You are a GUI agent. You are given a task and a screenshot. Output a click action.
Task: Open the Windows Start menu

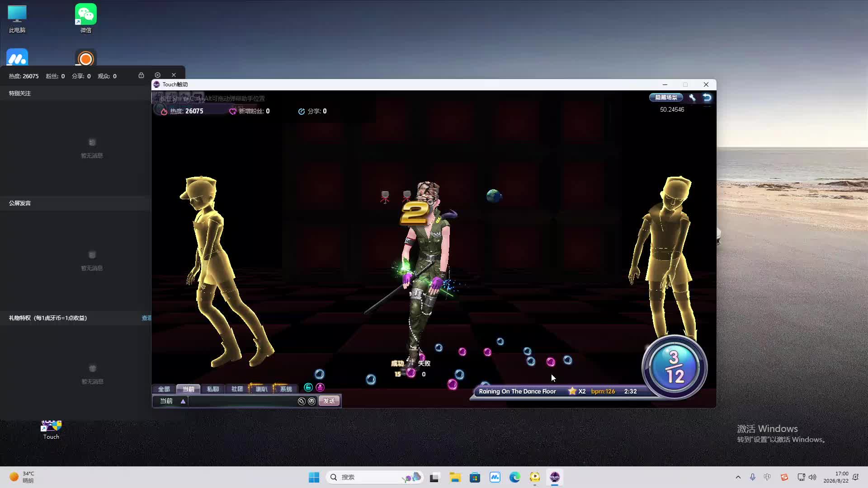[314, 477]
